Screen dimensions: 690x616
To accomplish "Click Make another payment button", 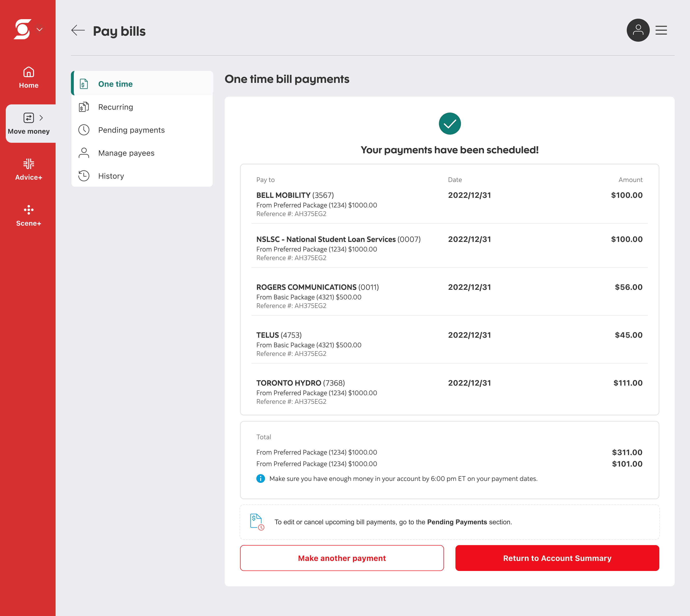I will (342, 558).
